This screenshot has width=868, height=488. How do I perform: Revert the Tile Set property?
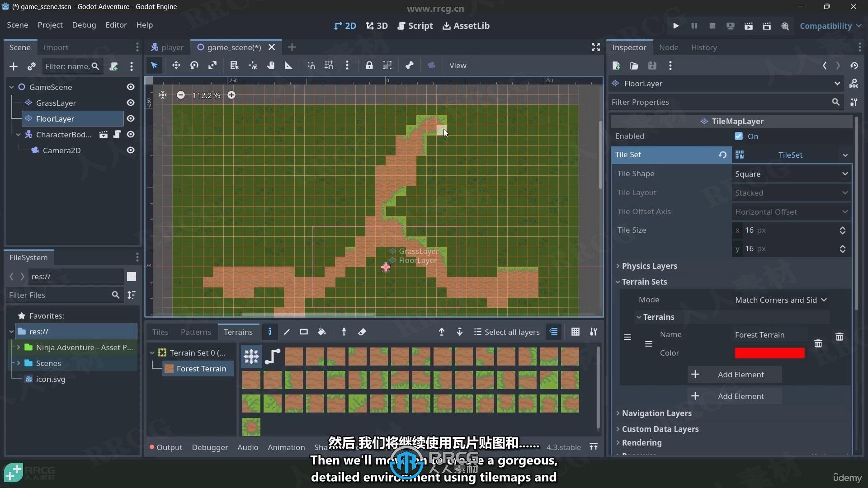[x=722, y=155]
